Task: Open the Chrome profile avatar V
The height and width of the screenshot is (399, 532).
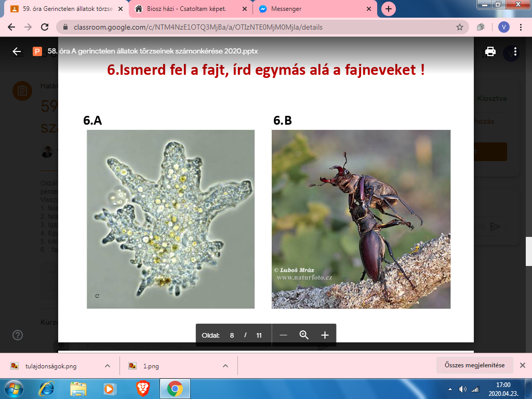Action: pos(503,27)
